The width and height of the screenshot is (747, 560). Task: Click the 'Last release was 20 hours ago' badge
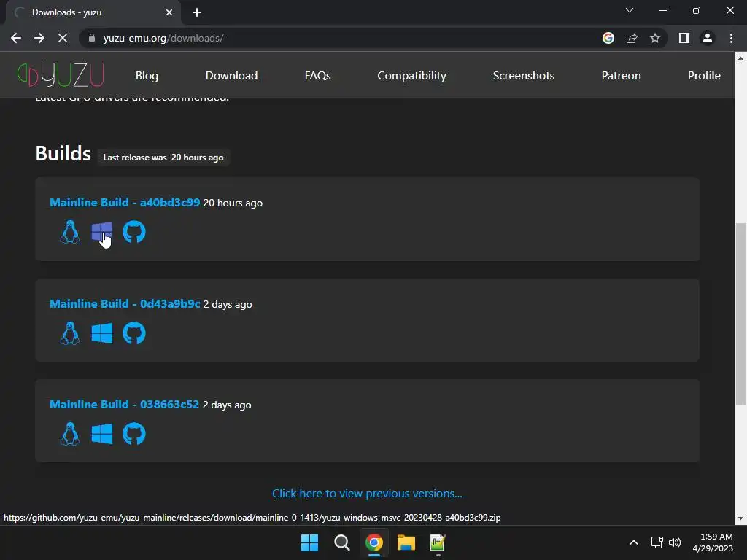point(163,157)
